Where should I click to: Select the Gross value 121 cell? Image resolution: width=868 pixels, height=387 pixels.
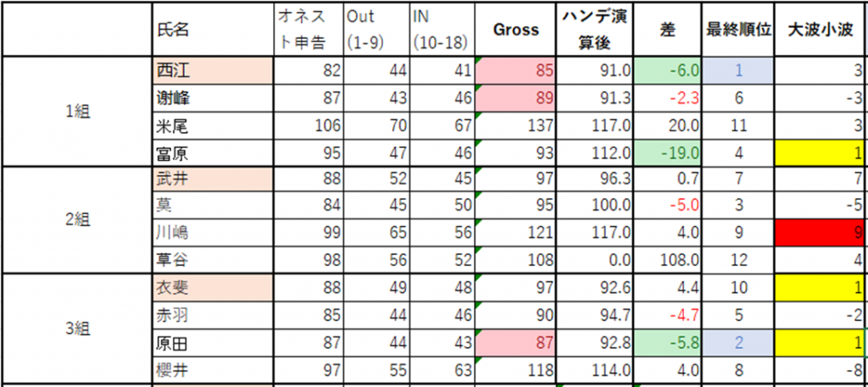click(x=515, y=231)
